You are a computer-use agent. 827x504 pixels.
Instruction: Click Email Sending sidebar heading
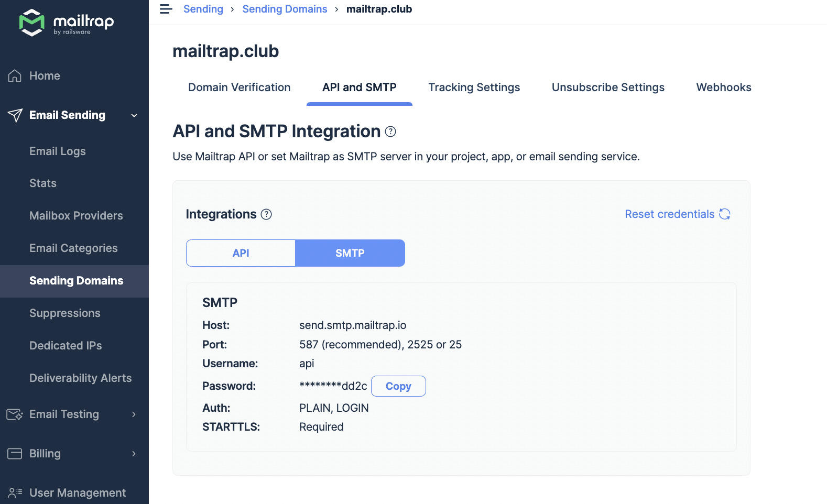[x=67, y=115]
